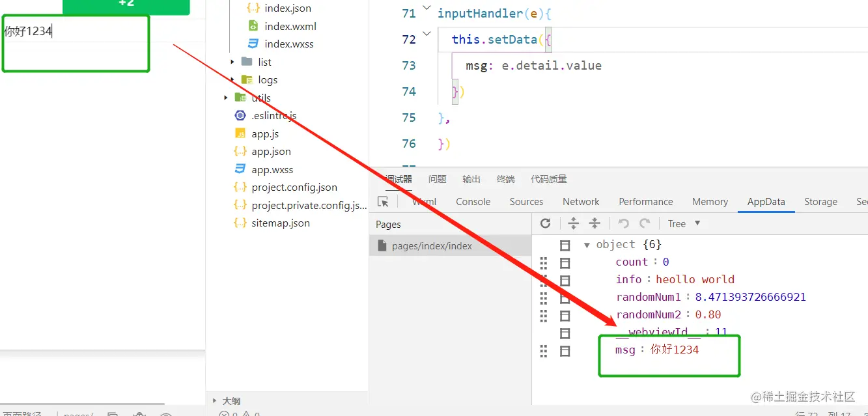Click the app.json braces icon
The width and height of the screenshot is (868, 416).
pos(240,151)
